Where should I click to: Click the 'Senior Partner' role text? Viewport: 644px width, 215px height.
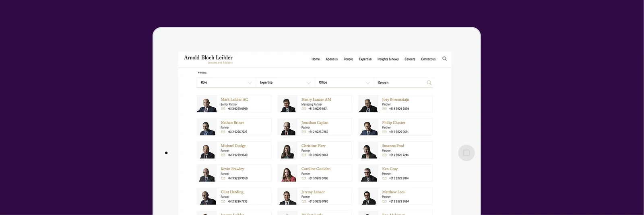coord(229,104)
